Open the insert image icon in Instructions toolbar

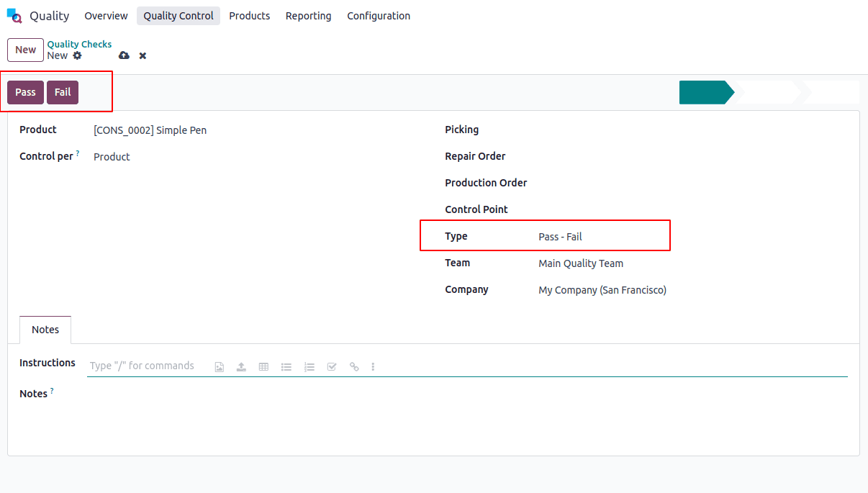click(219, 366)
